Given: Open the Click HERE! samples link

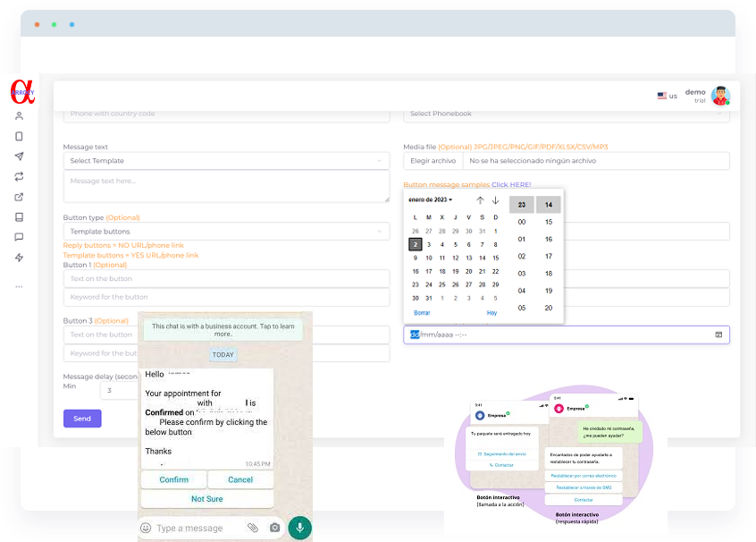Looking at the screenshot, I should pos(511,184).
